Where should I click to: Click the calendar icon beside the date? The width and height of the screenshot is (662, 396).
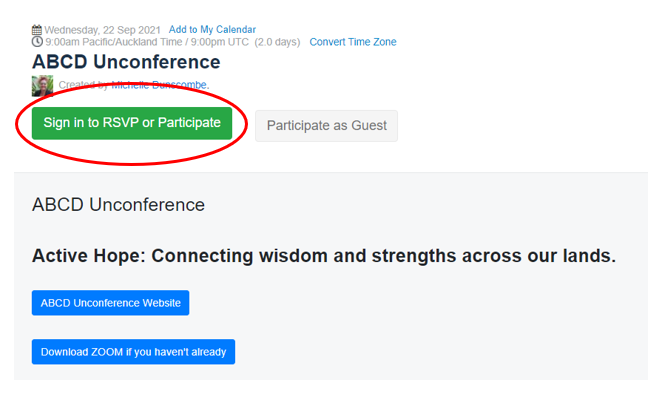coord(37,30)
